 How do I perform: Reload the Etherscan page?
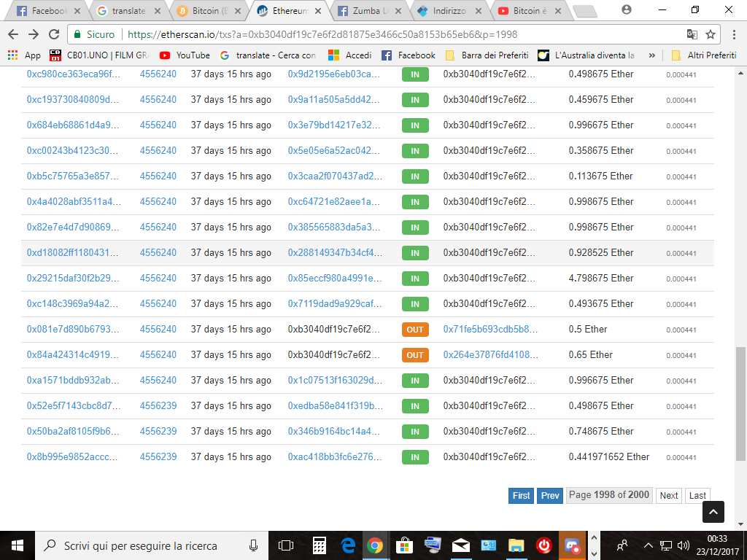[54, 34]
